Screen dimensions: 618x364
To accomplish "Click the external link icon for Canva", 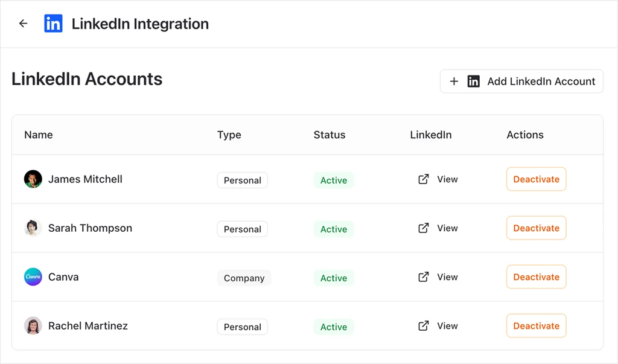I will [x=424, y=276].
